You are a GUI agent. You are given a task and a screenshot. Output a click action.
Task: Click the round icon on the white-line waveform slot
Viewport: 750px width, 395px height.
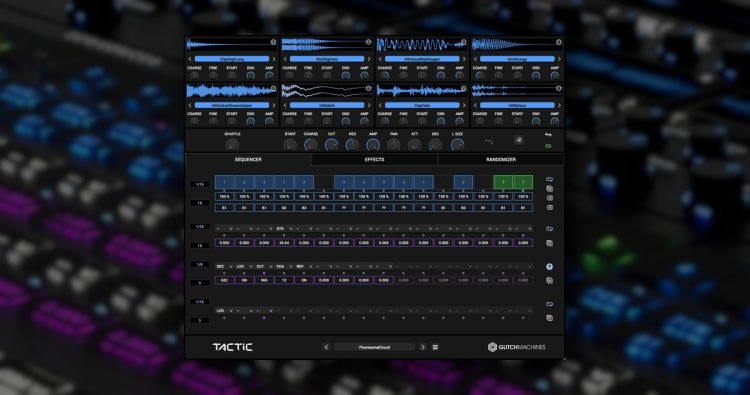tap(368, 88)
